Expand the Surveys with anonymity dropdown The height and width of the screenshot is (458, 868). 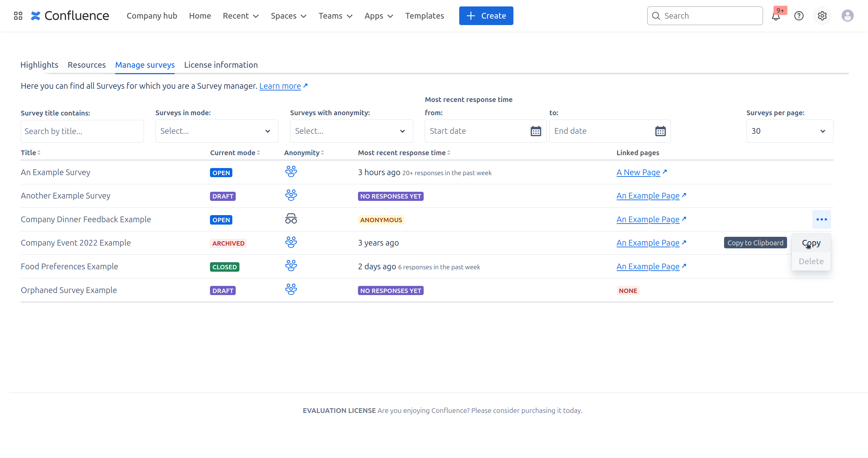(x=351, y=131)
